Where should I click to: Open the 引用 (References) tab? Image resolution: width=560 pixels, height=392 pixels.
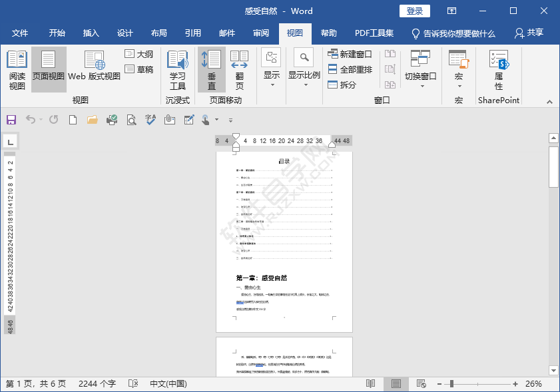click(193, 33)
